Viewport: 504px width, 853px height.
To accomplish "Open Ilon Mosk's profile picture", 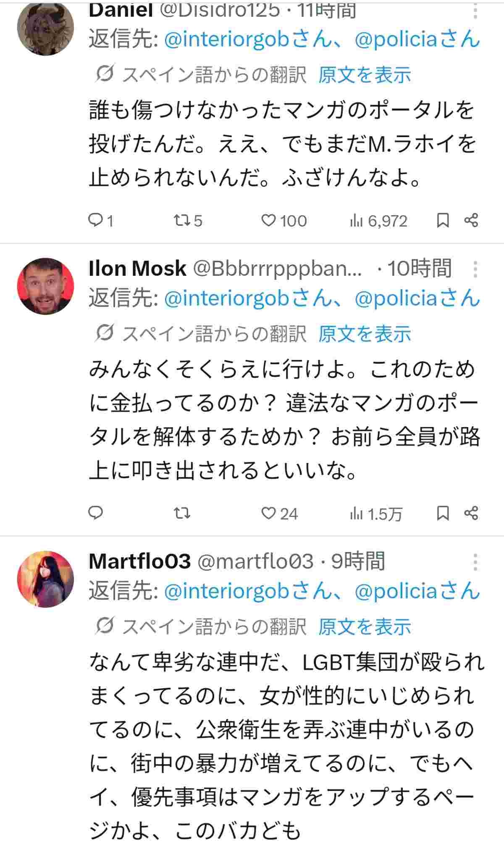I will 45,286.
